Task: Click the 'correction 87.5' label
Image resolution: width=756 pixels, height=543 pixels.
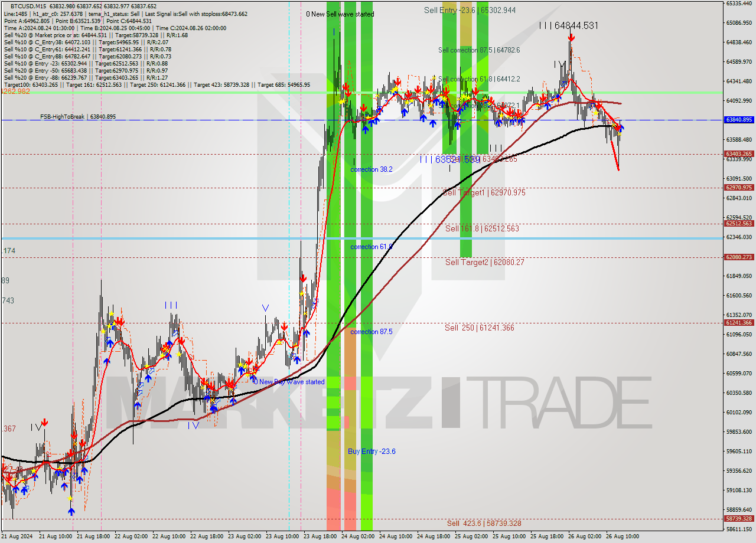Action: (x=372, y=332)
